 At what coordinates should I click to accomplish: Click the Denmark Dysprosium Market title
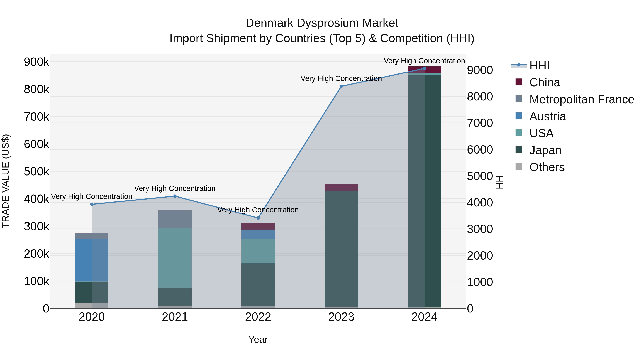tap(322, 23)
